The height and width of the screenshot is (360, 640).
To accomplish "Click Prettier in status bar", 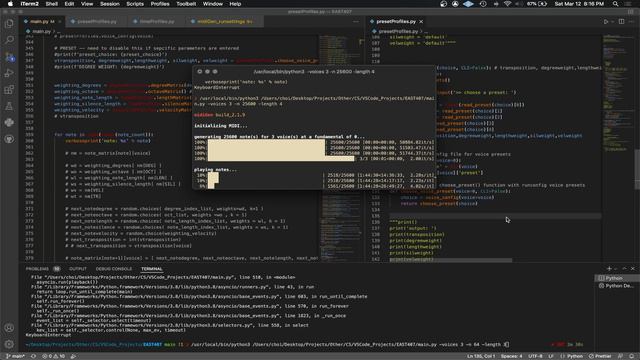I will 600,356.
